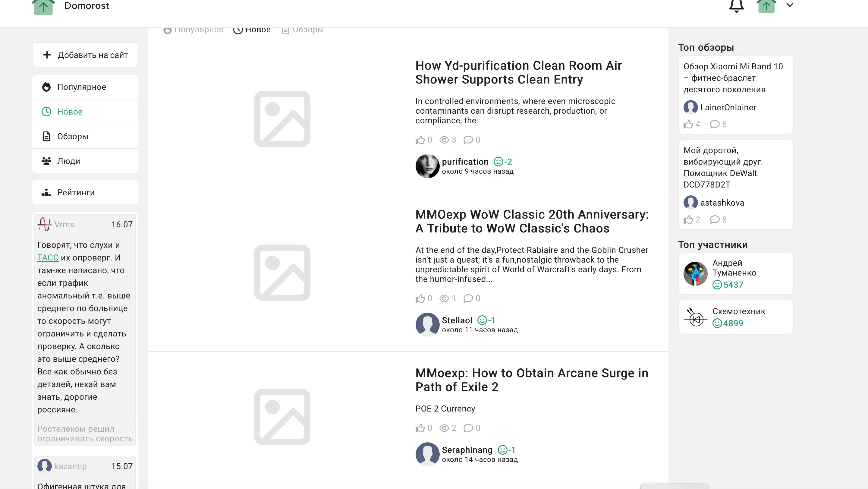Open the Xiaomi Mi Band 10 review card
Screen dimensions: 868x489
point(733,78)
